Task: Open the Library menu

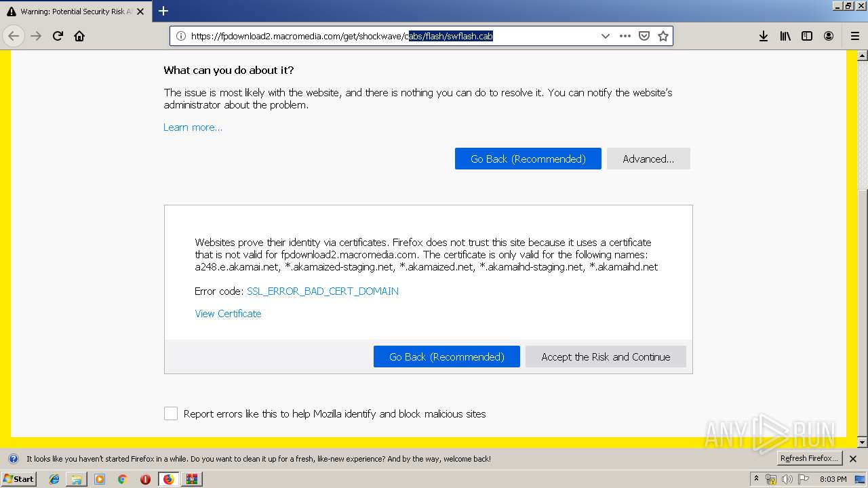Action: 785,36
